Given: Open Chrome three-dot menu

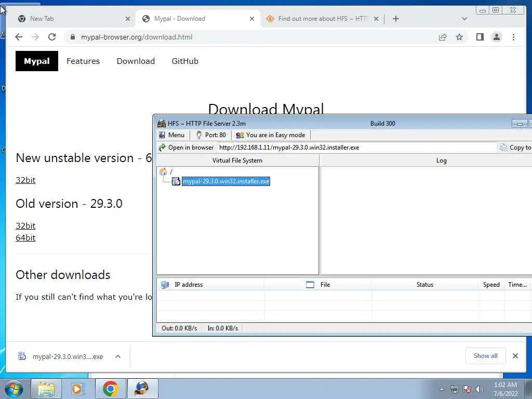Looking at the screenshot, I should 513,37.
